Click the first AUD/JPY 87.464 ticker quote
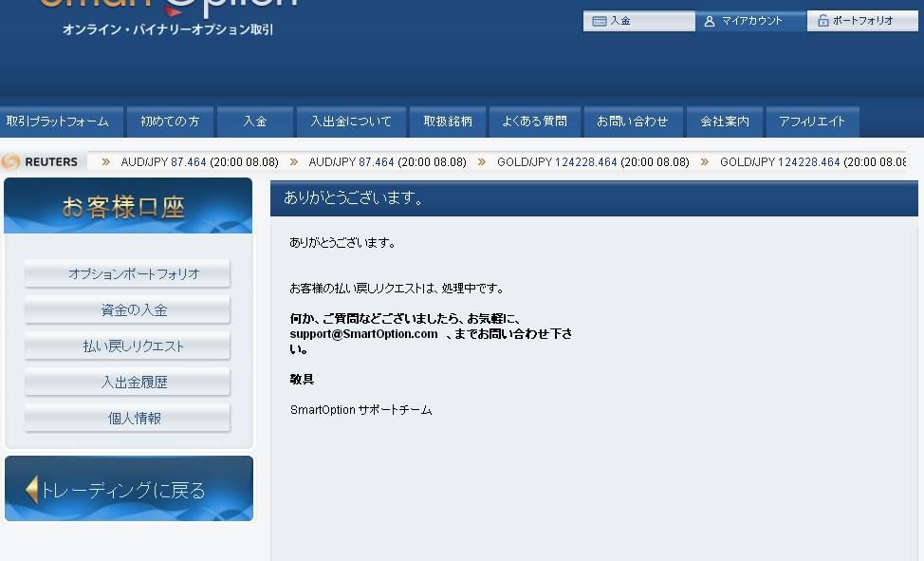This screenshot has height=561, width=924. point(199,161)
